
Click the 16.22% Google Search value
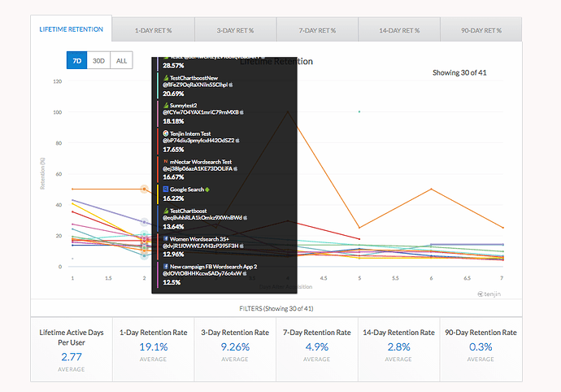pos(173,198)
